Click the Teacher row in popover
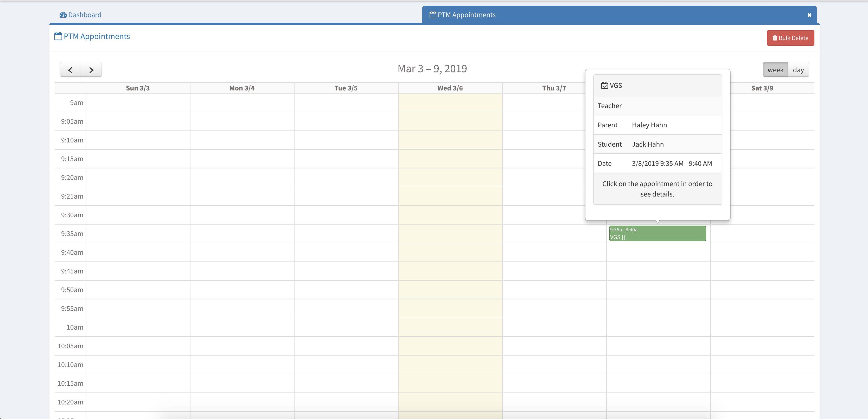Image resolution: width=868 pixels, height=419 pixels. [658, 106]
